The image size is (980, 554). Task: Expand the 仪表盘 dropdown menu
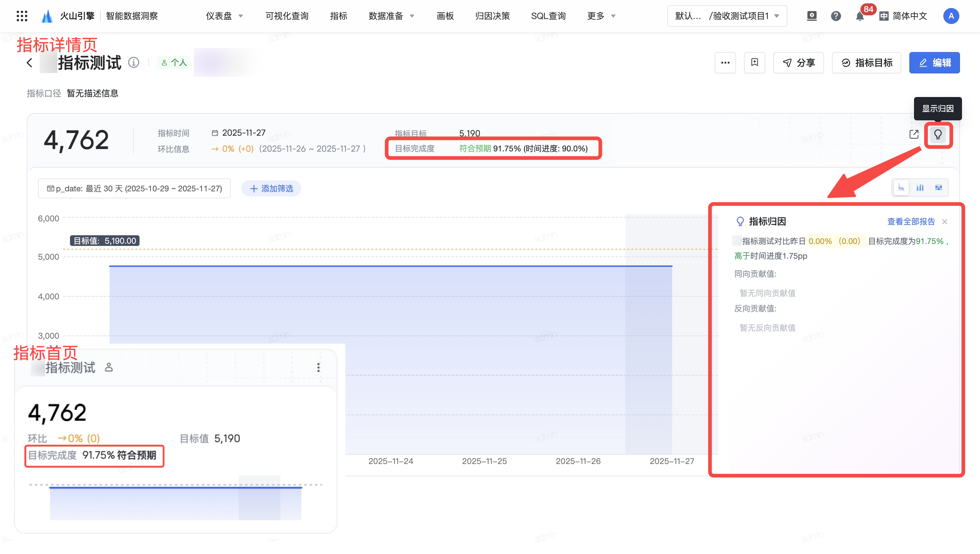(224, 16)
